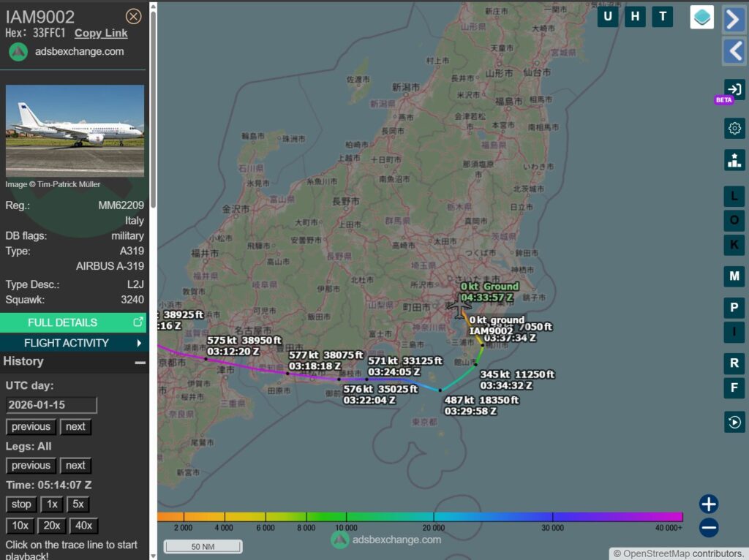
Task: Zoom in the map with plus button
Action: click(x=708, y=504)
